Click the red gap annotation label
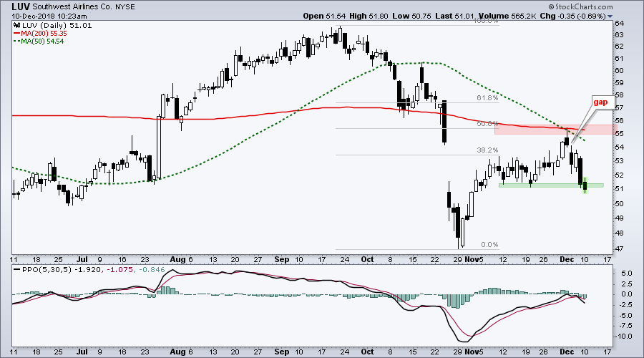The width and height of the screenshot is (644, 358). point(600,102)
